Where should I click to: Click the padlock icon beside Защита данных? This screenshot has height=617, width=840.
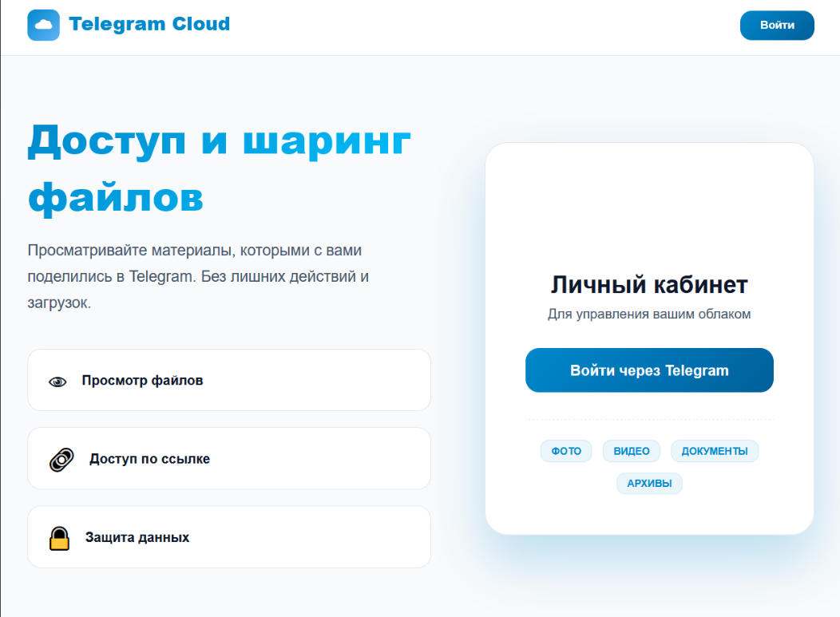59,538
